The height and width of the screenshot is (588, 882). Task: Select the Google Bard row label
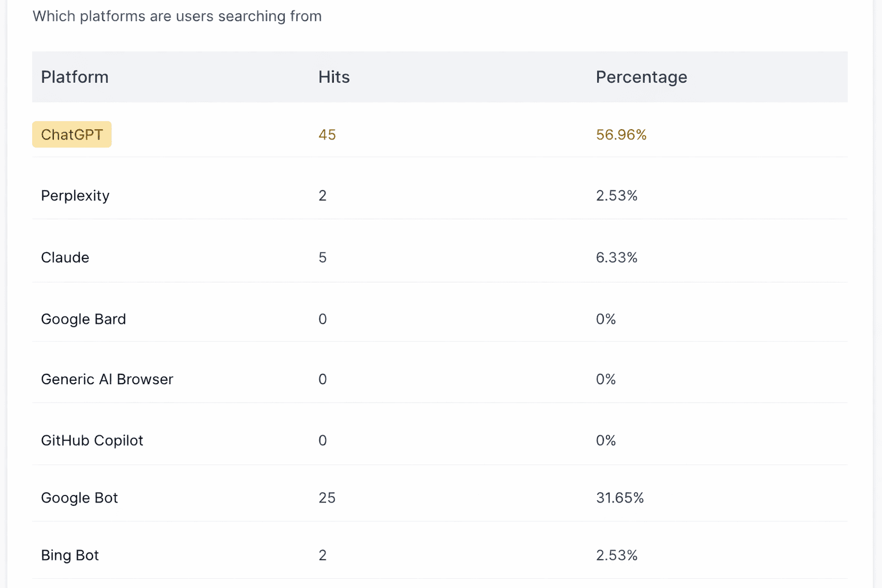click(83, 319)
